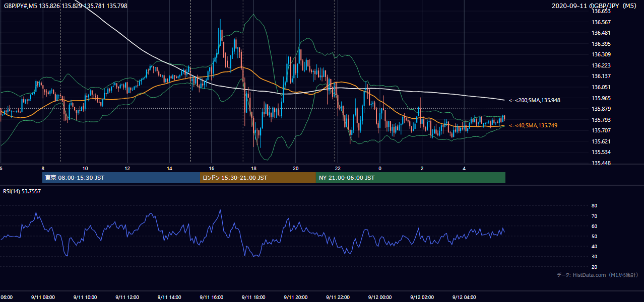Click the 9/11 12:00 time axis label

pyautogui.click(x=127, y=297)
